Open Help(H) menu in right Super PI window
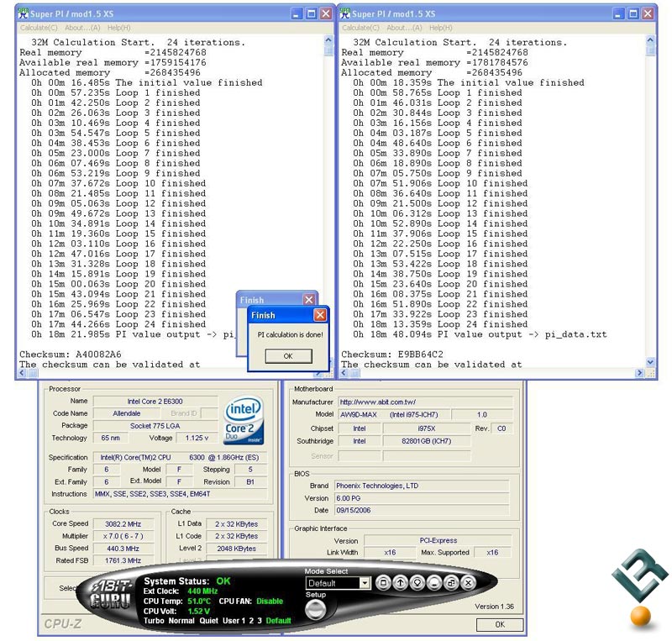672x641 pixels. point(440,28)
